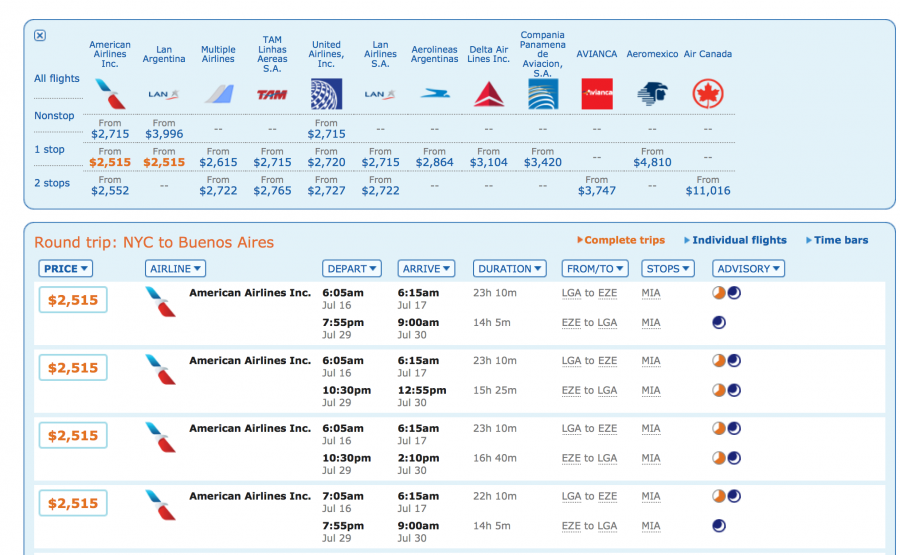This screenshot has width=900, height=555.
Task: Click the Delta Air Lines Inc. column header
Action: coord(488,54)
